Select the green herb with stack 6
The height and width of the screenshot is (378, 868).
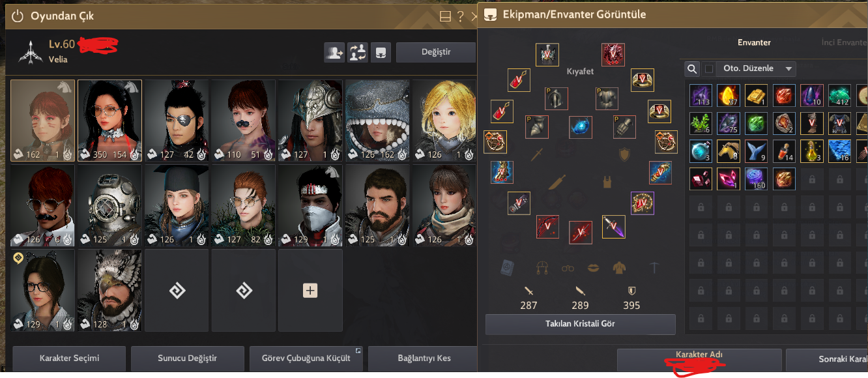coord(701,123)
